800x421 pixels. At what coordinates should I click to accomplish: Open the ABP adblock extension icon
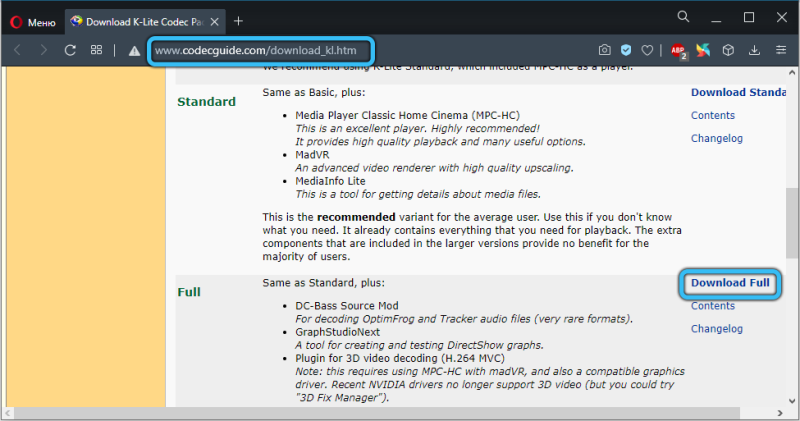[679, 51]
